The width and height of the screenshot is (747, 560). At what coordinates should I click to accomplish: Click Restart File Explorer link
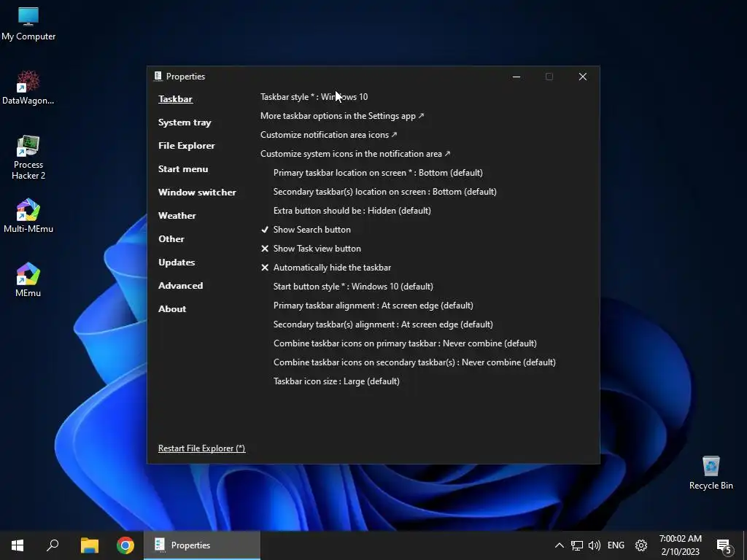(201, 448)
